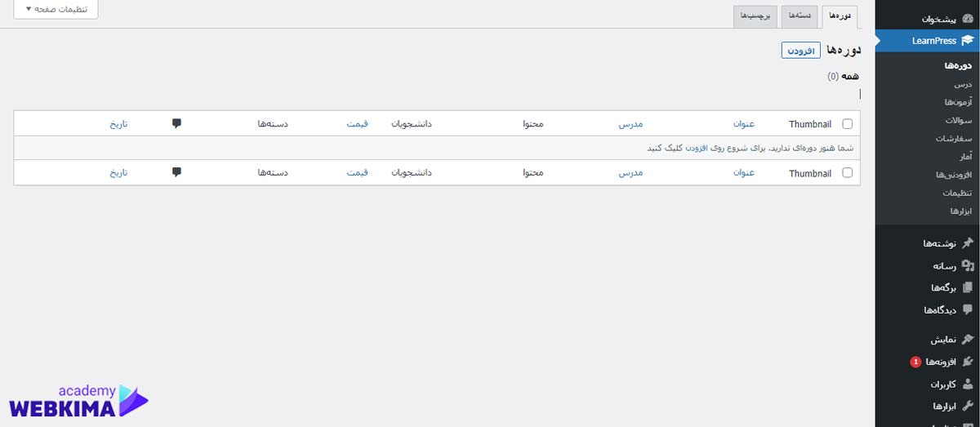Viewport: 980px width, 427px height.
Task: Sort by قیمت in table footer
Action: 357,173
